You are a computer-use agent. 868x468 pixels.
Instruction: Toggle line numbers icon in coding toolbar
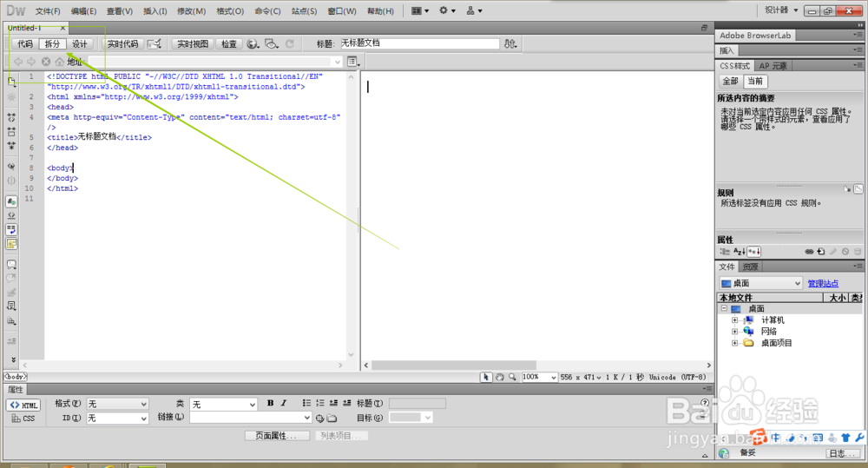point(11,201)
